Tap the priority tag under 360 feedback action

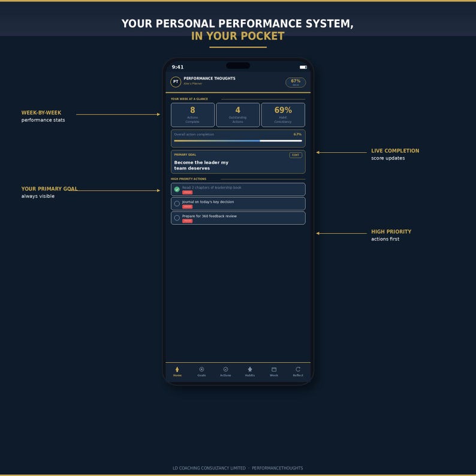[187, 221]
